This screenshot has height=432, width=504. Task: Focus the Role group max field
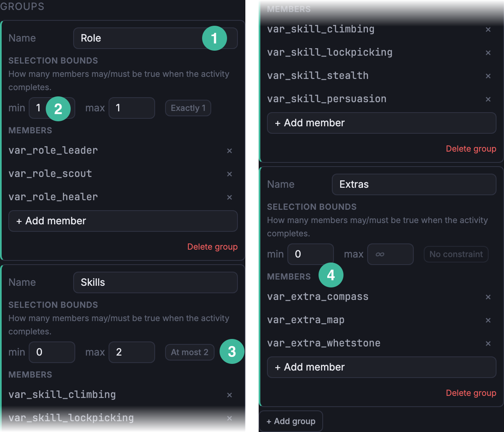click(132, 108)
